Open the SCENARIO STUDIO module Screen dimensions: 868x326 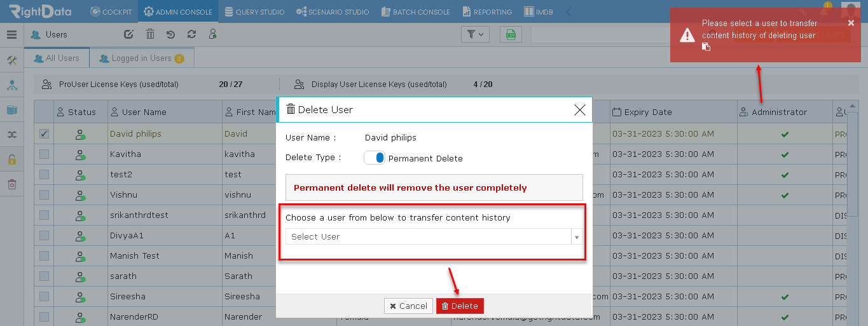pyautogui.click(x=333, y=11)
